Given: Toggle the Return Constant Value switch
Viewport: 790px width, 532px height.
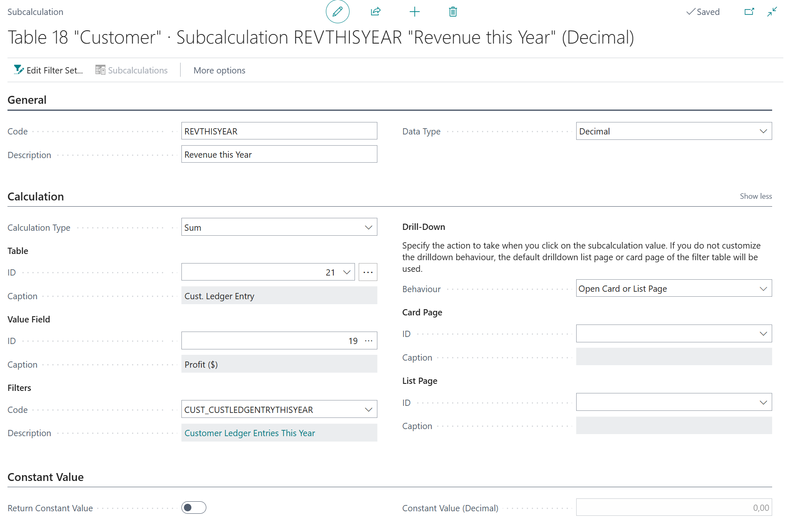Looking at the screenshot, I should pos(194,508).
